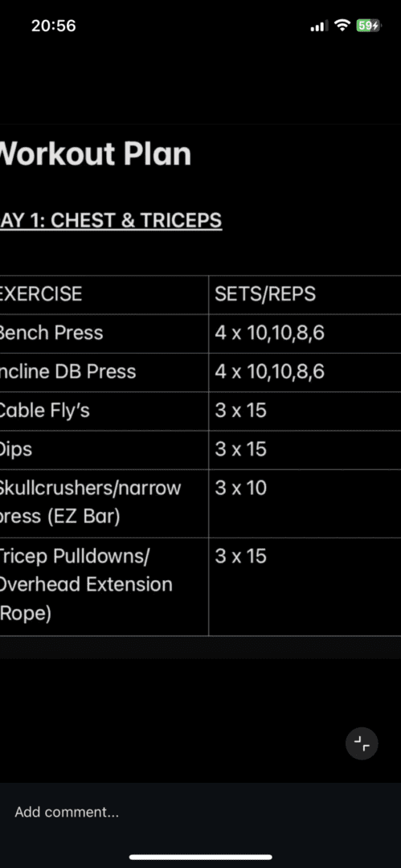
Task: Tap the battery indicator icon
Action: (x=368, y=26)
